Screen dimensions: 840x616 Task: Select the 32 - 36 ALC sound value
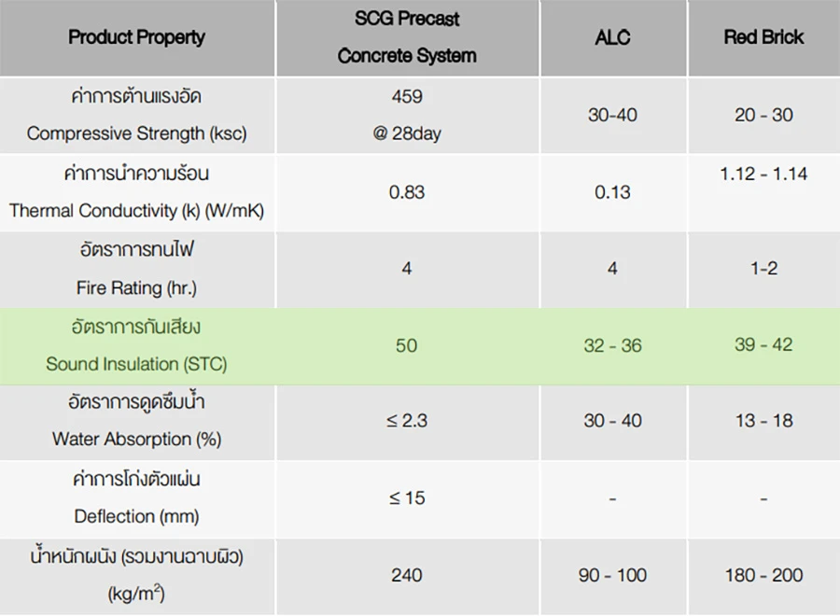[612, 345]
